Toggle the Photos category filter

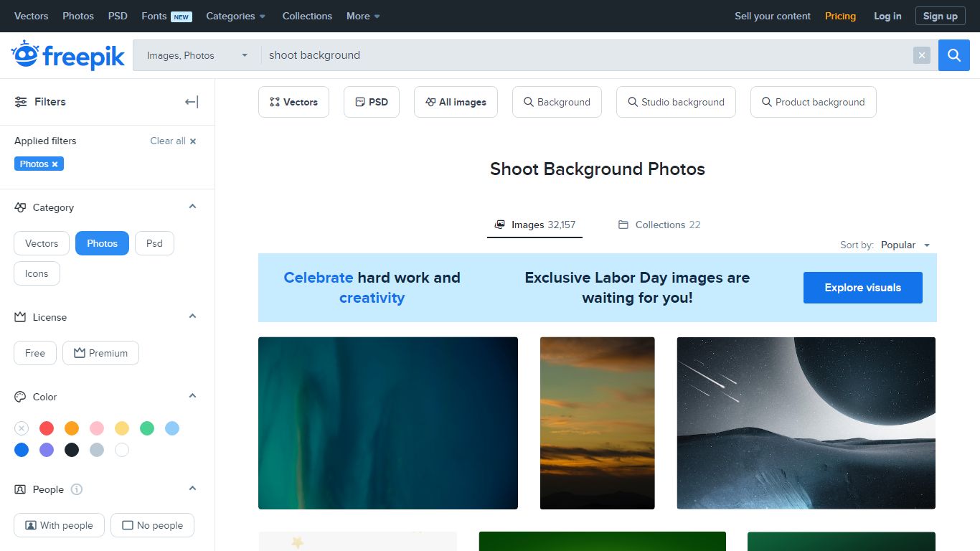coord(102,243)
